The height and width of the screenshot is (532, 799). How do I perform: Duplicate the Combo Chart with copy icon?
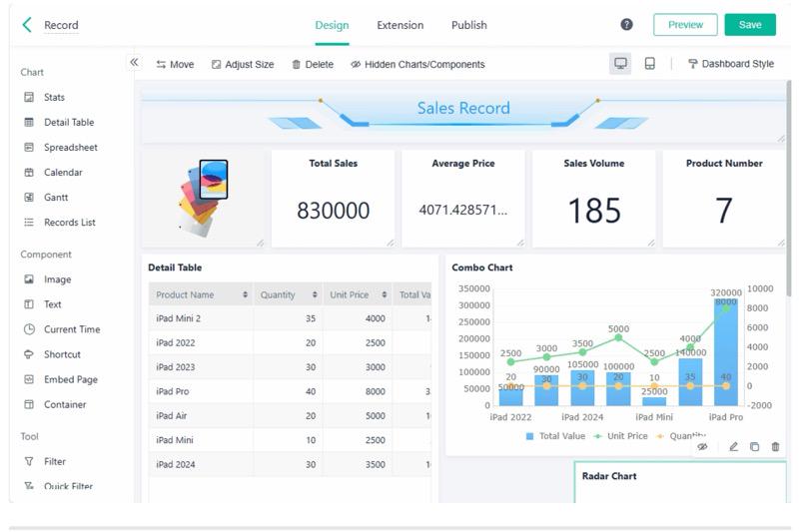[x=754, y=446]
